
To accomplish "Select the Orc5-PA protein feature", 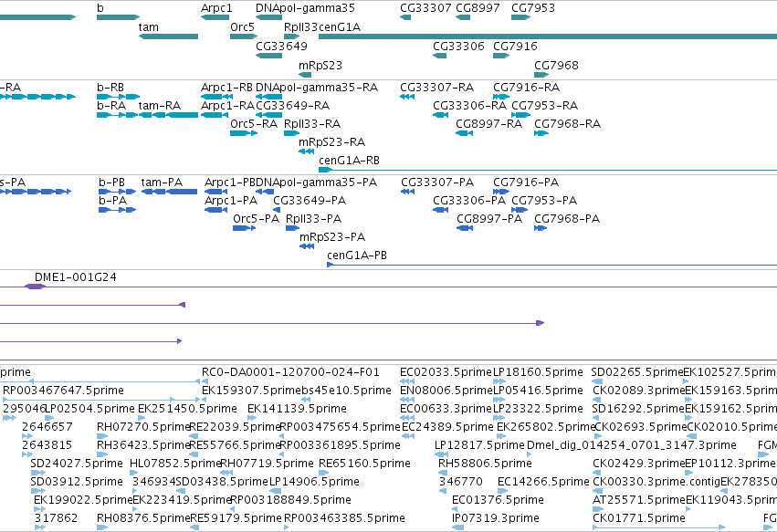I will pos(245,228).
